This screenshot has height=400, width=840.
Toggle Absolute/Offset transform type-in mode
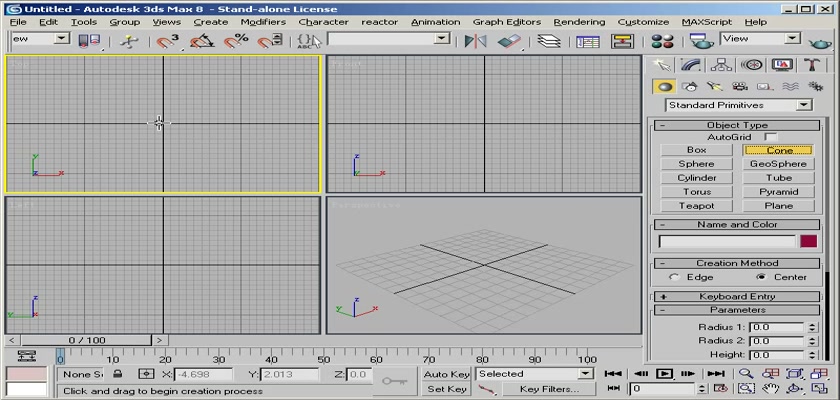click(x=146, y=374)
